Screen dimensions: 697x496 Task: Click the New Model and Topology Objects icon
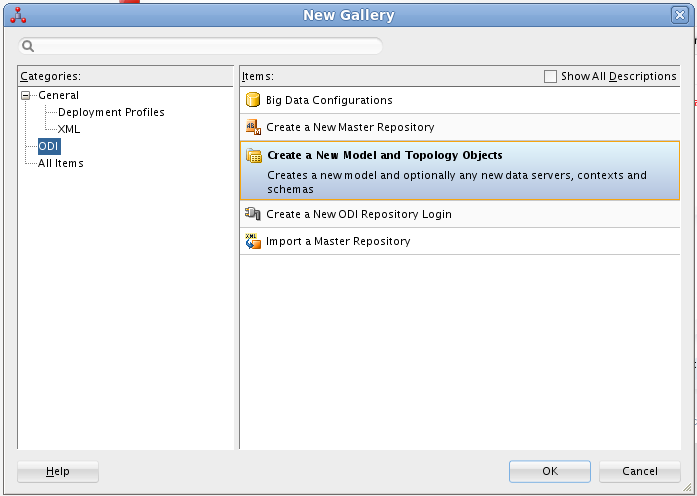[x=254, y=156]
